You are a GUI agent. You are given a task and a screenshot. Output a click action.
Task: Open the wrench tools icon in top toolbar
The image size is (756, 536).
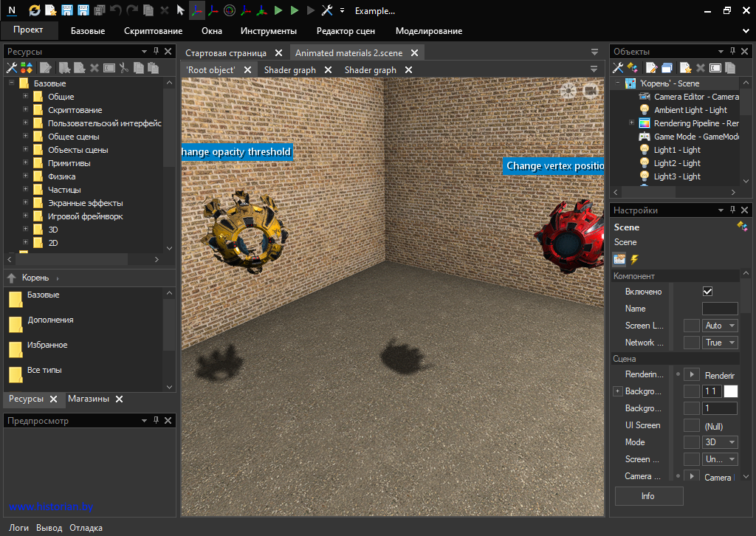(327, 10)
